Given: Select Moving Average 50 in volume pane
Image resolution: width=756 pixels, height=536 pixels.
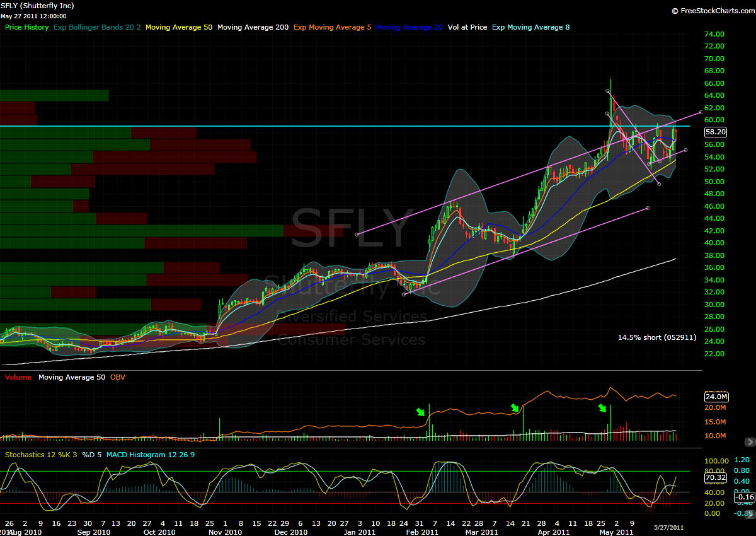Looking at the screenshot, I should 72,378.
